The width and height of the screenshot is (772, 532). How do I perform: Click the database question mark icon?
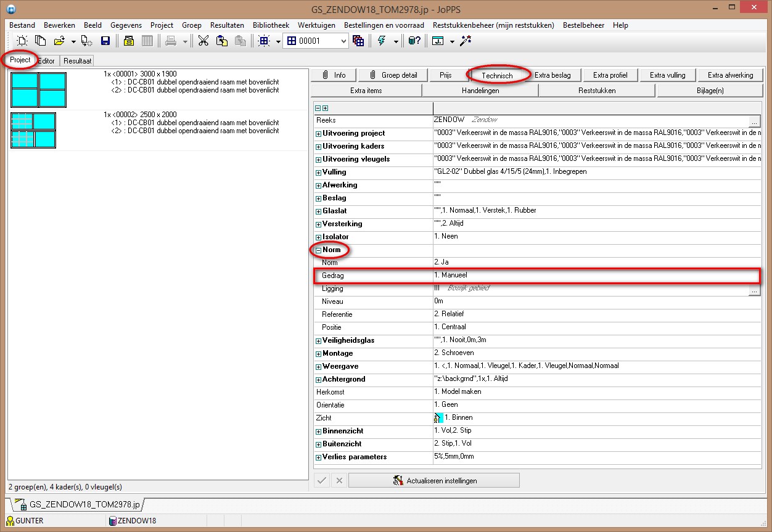click(x=414, y=41)
